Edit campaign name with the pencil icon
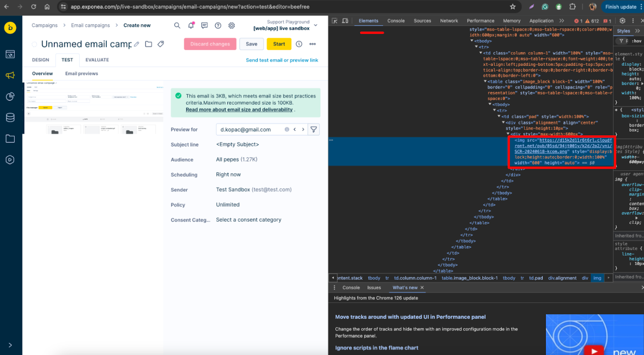Screen dimensions: 644x355 click(x=136, y=44)
